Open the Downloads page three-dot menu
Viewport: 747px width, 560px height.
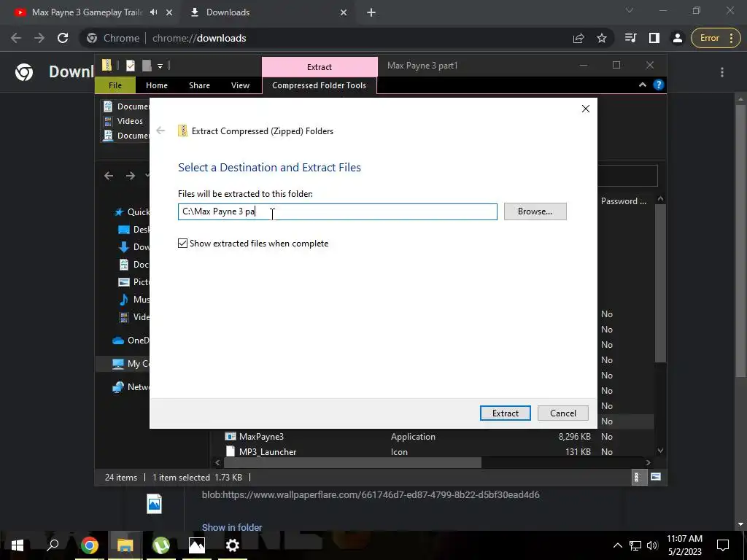(722, 72)
